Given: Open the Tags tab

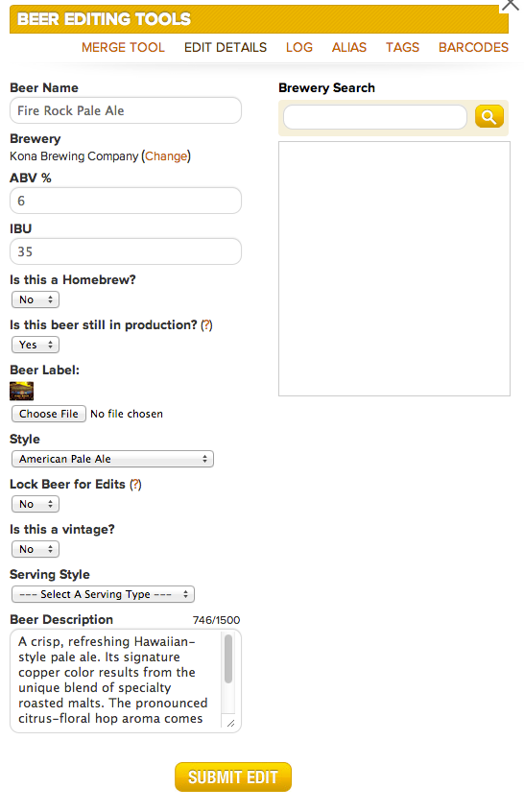Looking at the screenshot, I should click(x=402, y=47).
